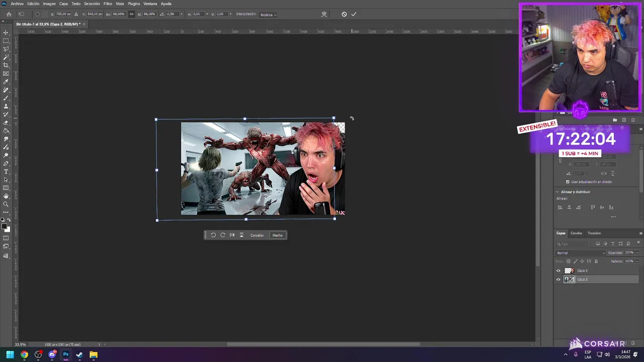Select the Clone Stamp tool
644x362 pixels.
6,106
